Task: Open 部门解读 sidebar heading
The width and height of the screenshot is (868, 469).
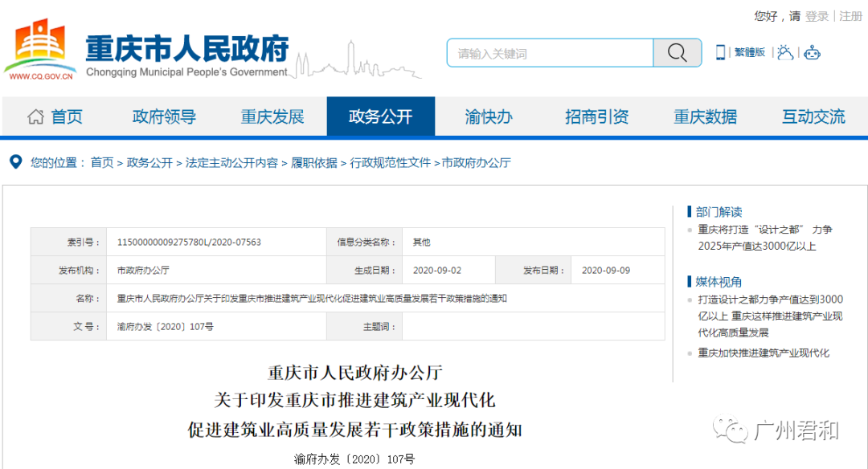Action: tap(719, 212)
